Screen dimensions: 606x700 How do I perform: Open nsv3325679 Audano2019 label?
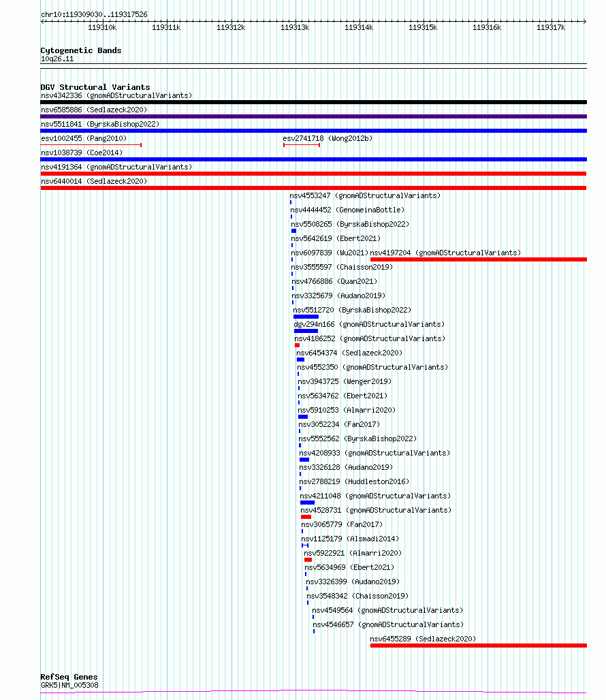pyautogui.click(x=338, y=296)
